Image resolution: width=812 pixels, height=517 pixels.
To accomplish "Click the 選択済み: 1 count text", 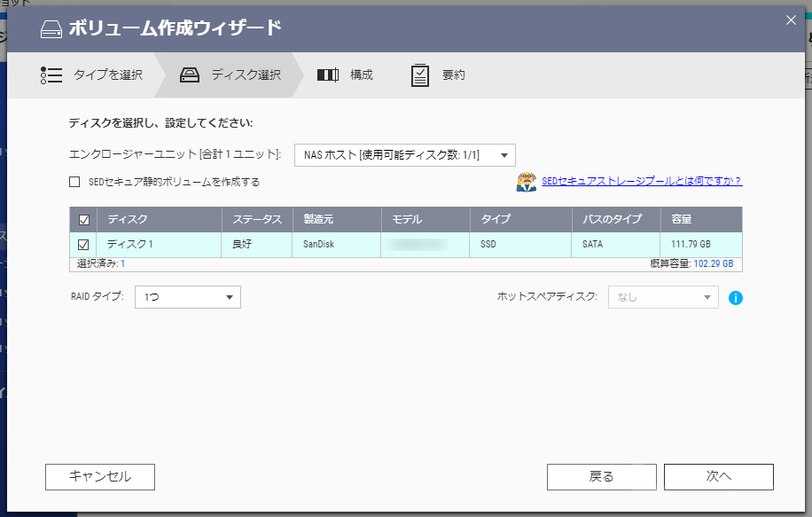I will coord(101,263).
